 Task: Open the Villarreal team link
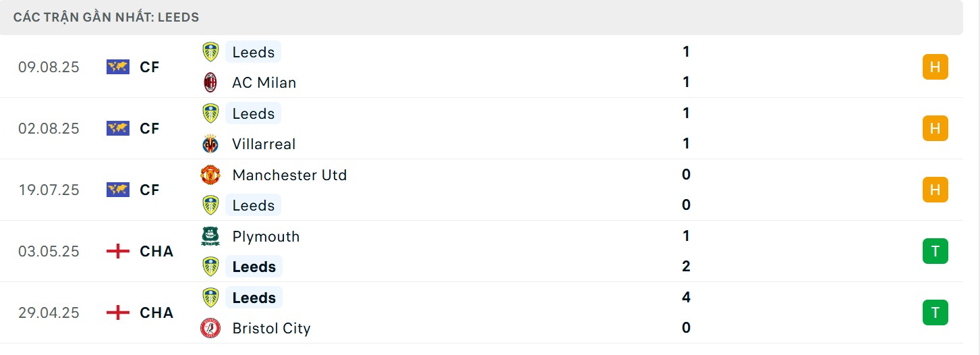pyautogui.click(x=264, y=144)
